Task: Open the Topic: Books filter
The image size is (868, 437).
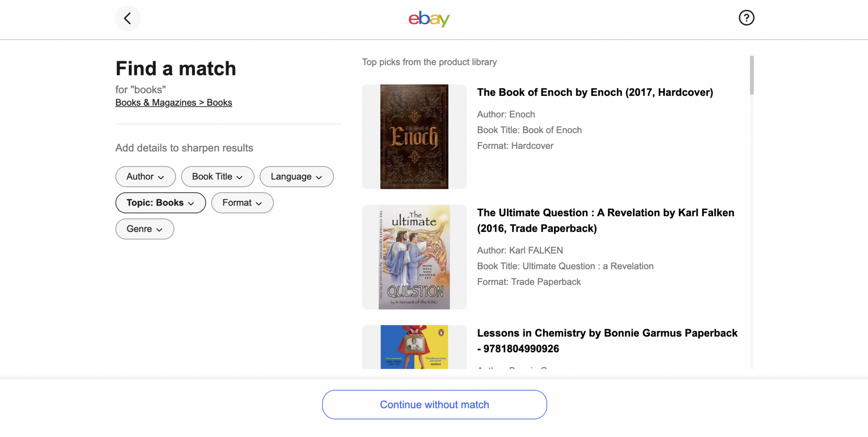Action: pyautogui.click(x=160, y=203)
